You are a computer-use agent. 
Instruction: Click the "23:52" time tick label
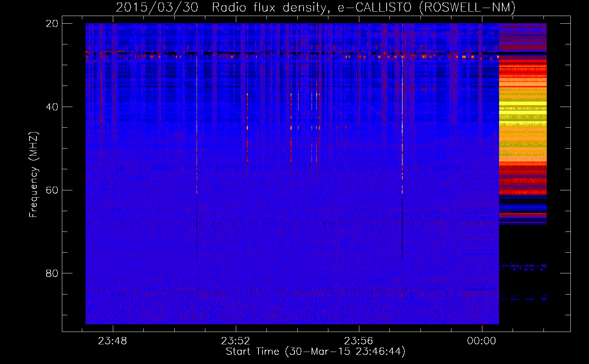pos(236,341)
